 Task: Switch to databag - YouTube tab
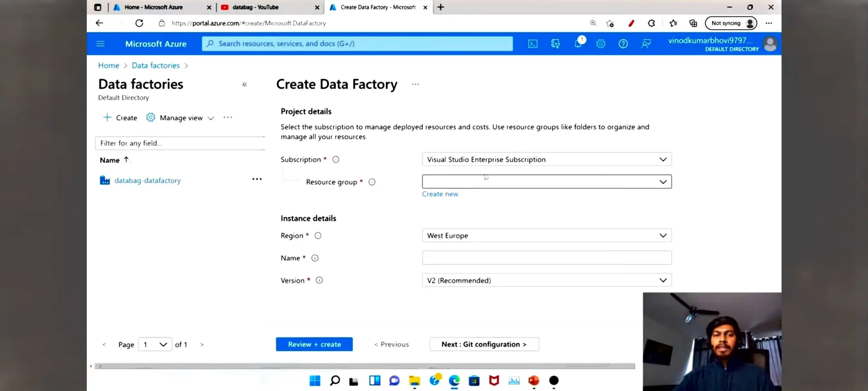point(255,7)
